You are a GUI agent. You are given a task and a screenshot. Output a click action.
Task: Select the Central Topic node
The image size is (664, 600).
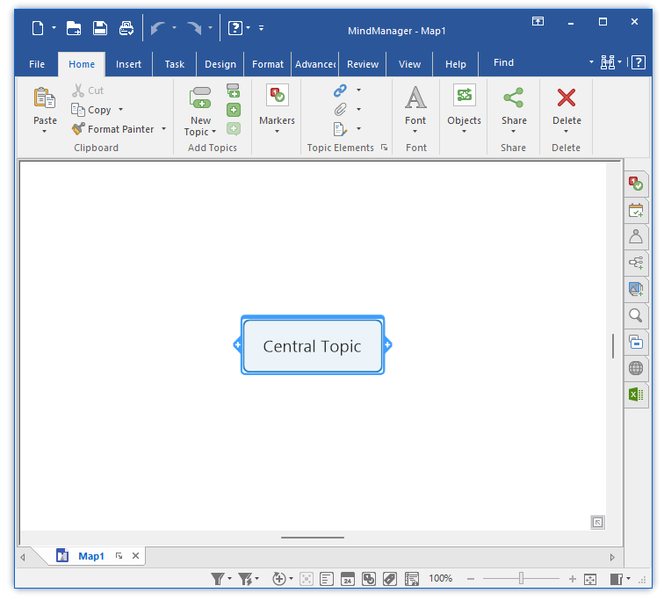click(x=313, y=346)
